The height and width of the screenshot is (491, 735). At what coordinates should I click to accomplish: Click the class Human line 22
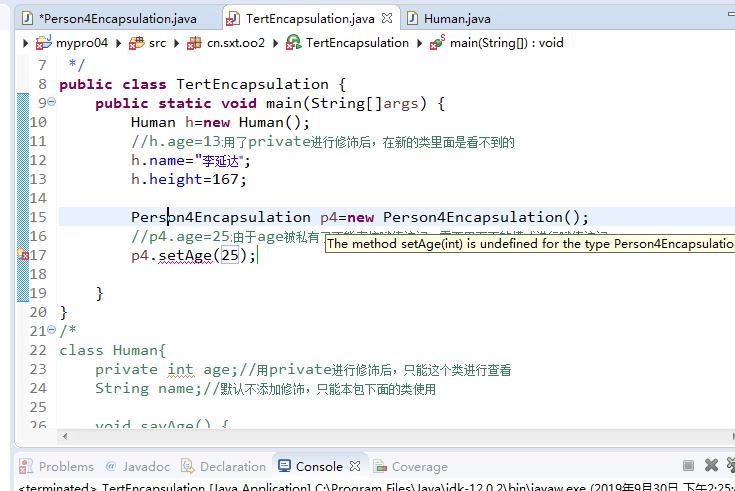(112, 350)
